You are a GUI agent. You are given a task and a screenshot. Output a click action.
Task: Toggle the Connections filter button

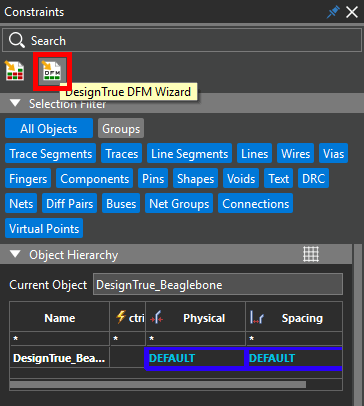[x=256, y=203]
